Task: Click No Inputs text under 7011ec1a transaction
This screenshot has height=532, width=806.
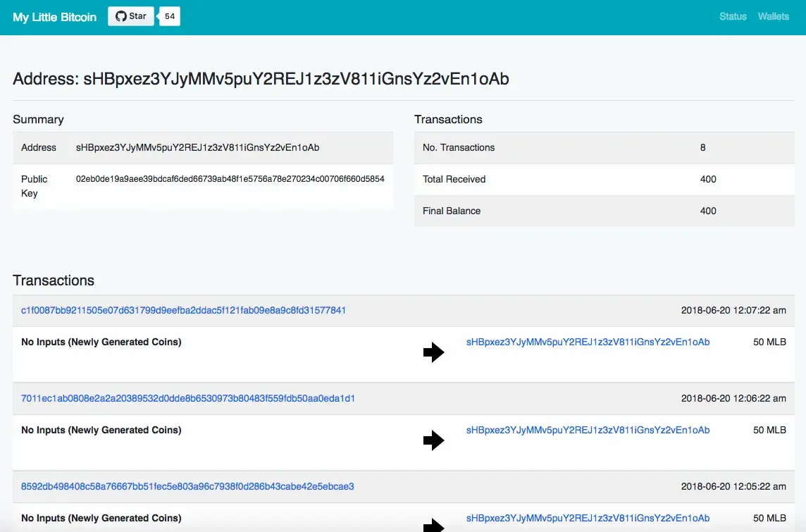Action: (x=101, y=430)
